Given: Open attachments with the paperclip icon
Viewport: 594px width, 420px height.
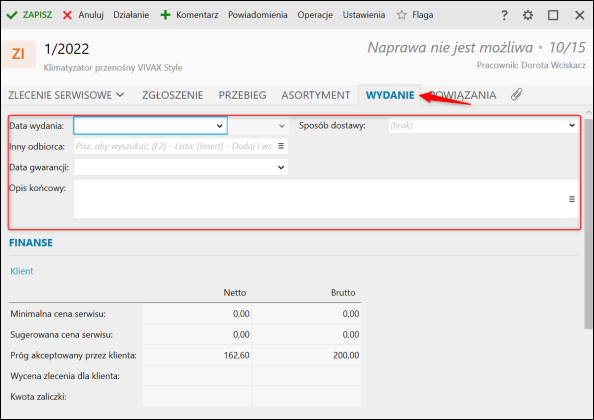Looking at the screenshot, I should [x=516, y=94].
